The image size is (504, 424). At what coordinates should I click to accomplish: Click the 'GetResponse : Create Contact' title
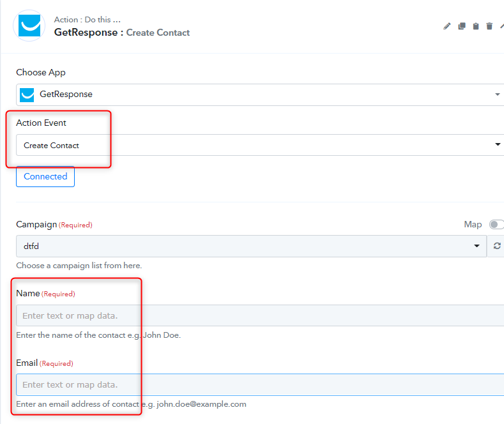coord(122,33)
